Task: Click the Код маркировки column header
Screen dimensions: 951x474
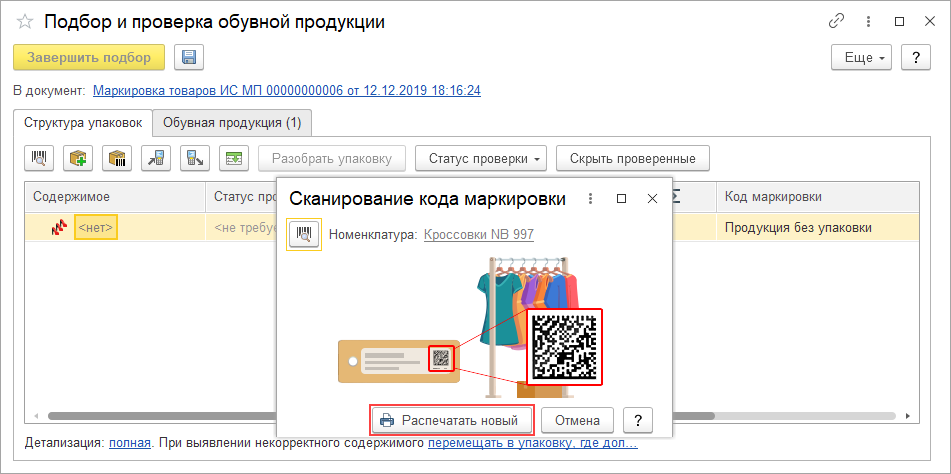Action: [x=818, y=196]
